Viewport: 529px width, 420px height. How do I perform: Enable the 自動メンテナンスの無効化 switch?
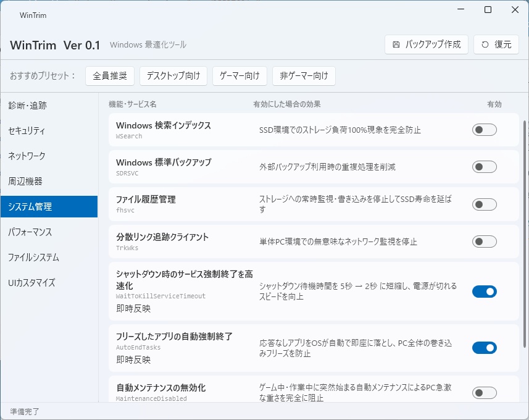click(x=484, y=393)
